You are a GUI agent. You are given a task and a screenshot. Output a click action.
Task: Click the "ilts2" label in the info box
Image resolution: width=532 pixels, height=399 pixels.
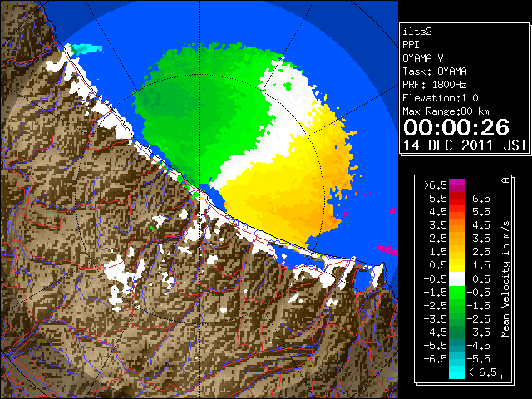[417, 32]
